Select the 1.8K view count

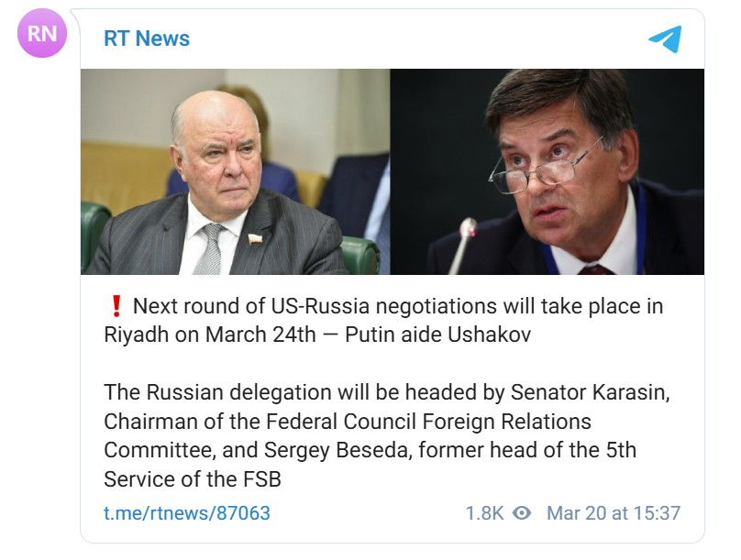click(484, 513)
